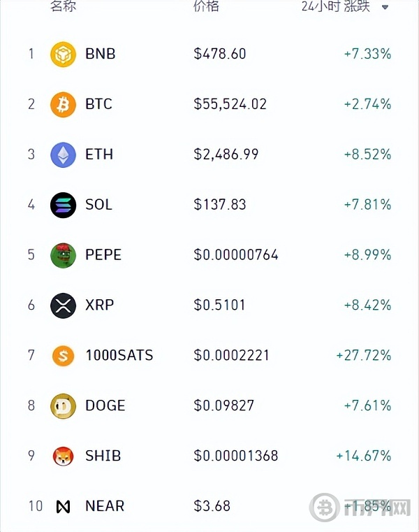The width and height of the screenshot is (419, 532).
Task: Click the PEPE price $0.00000764
Action: (x=236, y=254)
